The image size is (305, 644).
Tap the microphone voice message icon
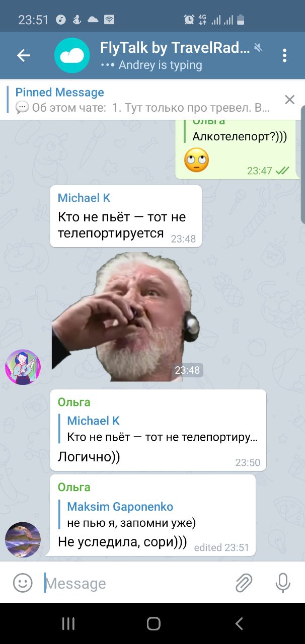pyautogui.click(x=283, y=583)
